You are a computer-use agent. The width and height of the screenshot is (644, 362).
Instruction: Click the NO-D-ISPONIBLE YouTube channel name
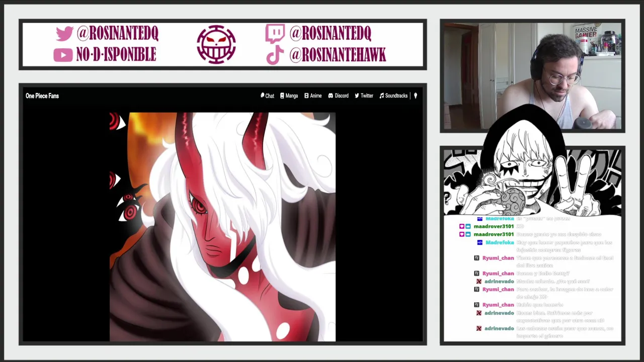click(x=116, y=55)
